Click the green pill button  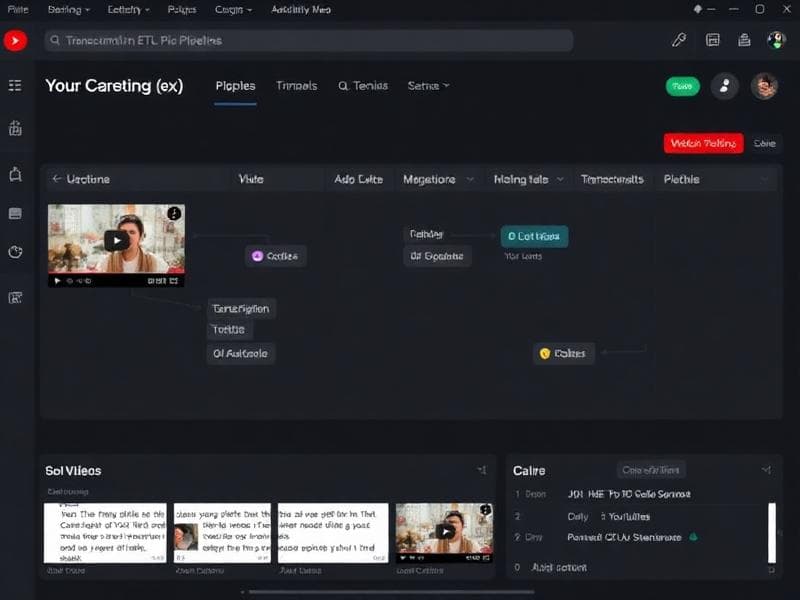(x=683, y=86)
